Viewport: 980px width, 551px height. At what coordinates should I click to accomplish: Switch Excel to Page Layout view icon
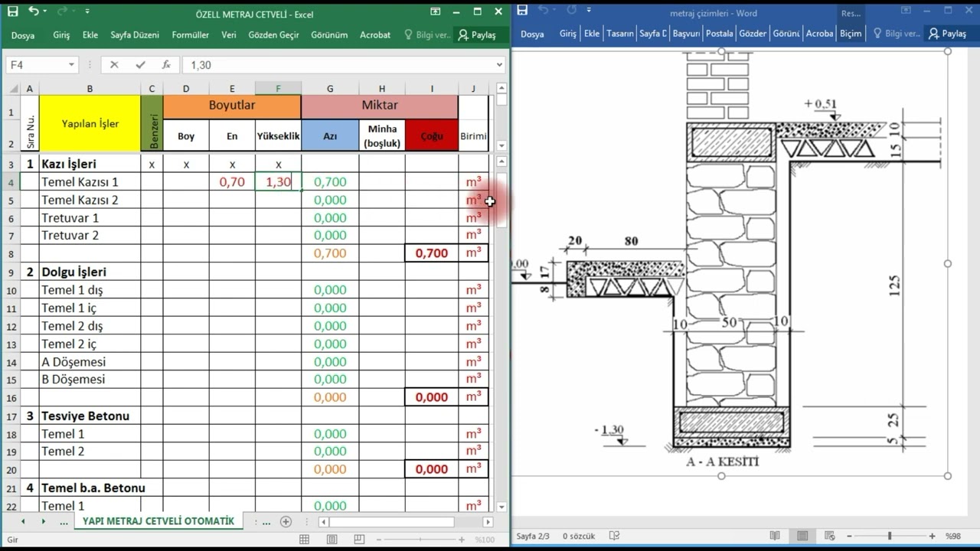pyautogui.click(x=332, y=540)
